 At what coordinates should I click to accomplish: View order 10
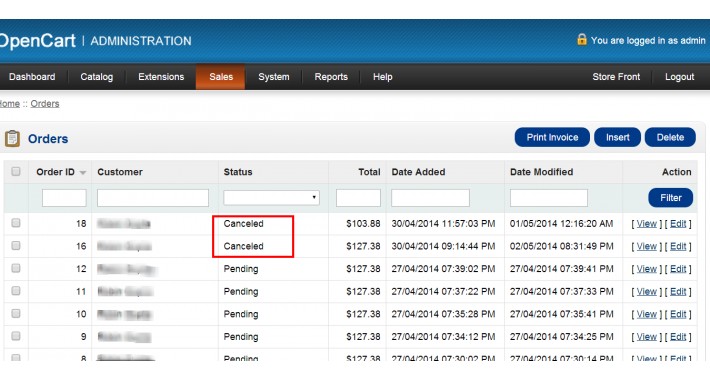(x=647, y=314)
